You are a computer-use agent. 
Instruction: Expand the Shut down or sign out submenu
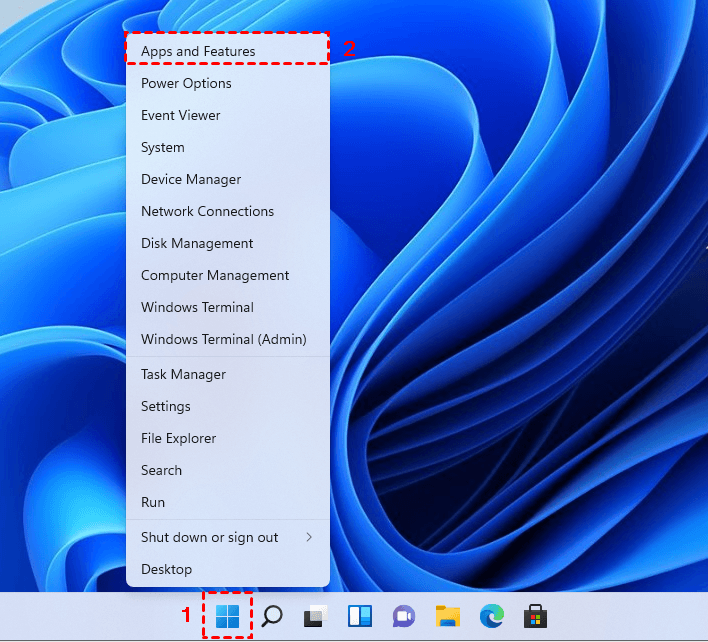228,537
